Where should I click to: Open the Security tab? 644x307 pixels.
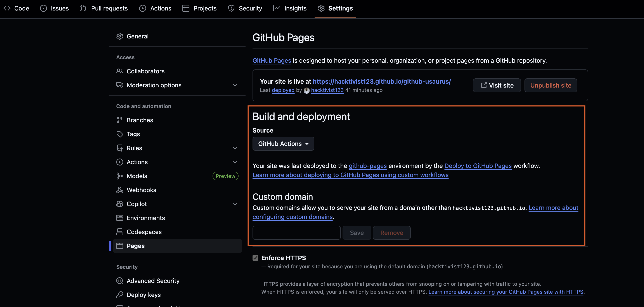coord(245,8)
